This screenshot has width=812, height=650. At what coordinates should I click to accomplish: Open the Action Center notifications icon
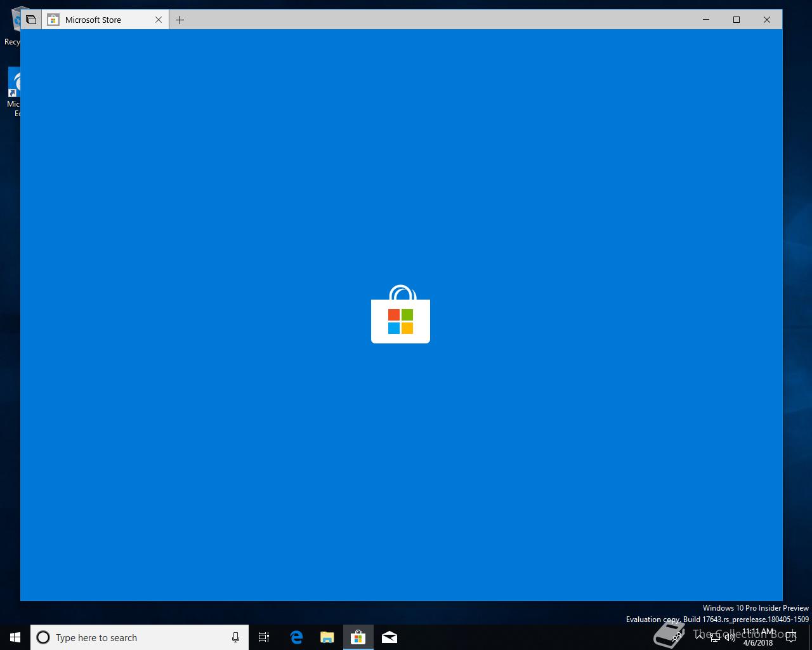tap(790, 637)
